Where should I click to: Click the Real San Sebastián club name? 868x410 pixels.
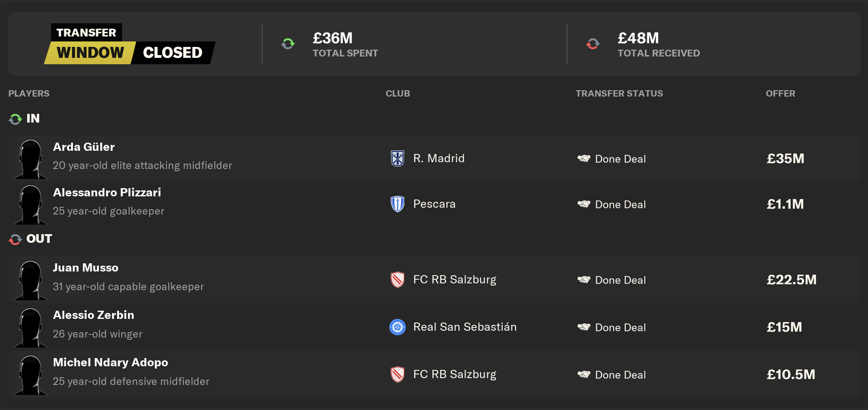click(x=465, y=327)
